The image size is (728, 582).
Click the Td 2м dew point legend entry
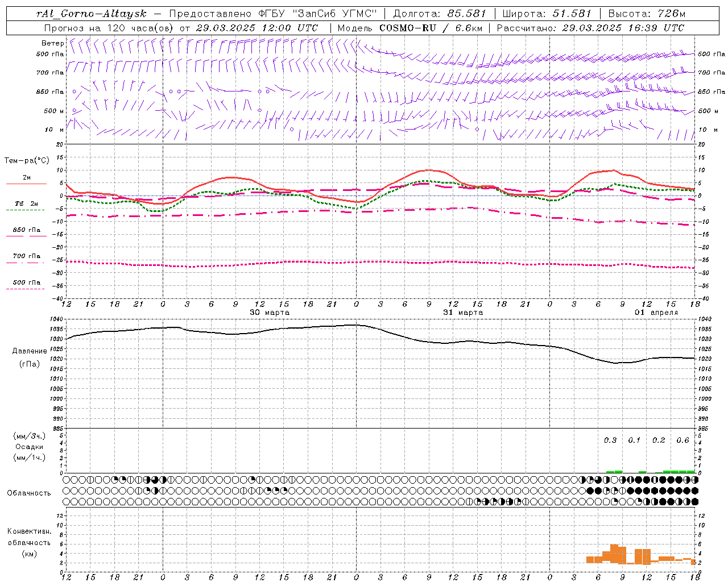(27, 203)
